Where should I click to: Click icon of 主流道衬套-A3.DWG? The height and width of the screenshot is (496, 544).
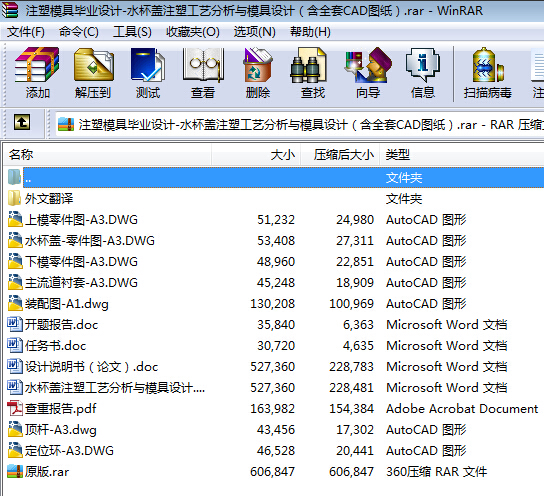[15, 282]
